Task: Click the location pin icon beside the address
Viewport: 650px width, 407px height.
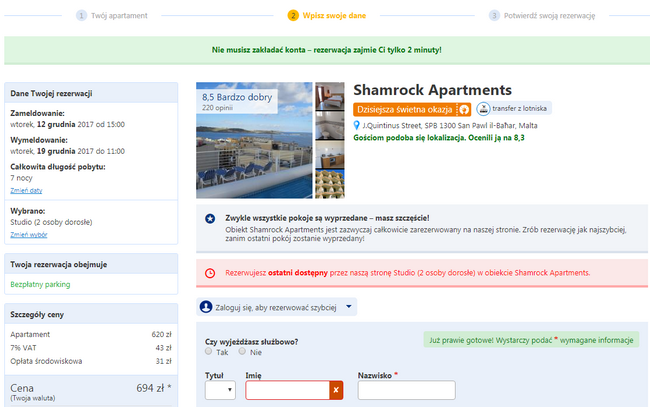Action: coord(356,125)
